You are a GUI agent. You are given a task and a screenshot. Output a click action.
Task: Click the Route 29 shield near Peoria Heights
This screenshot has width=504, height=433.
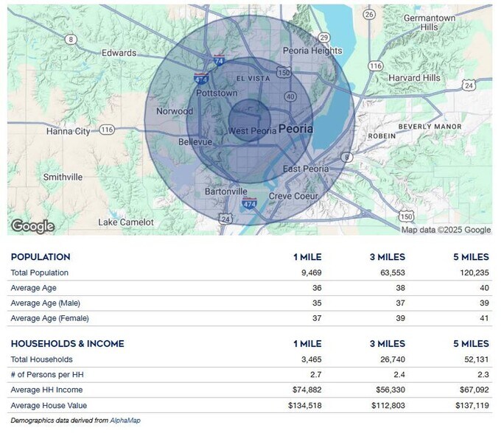click(323, 38)
